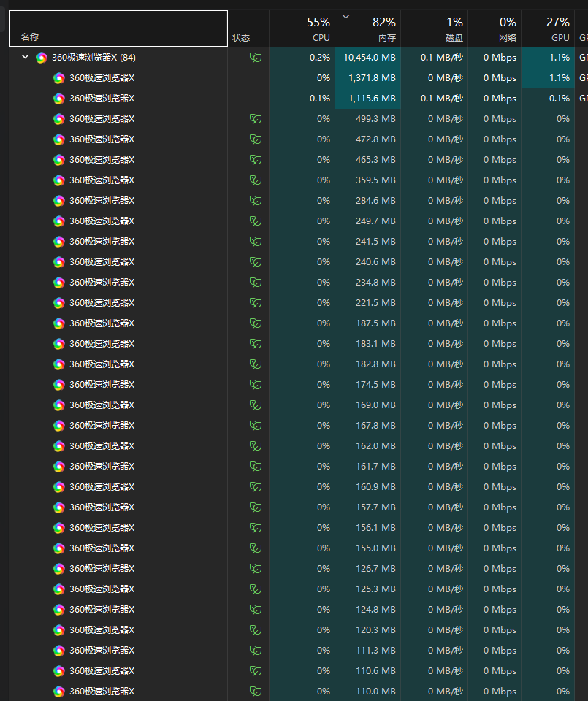Click browser icon in the 221.5 MB row
The image size is (588, 701).
(59, 303)
